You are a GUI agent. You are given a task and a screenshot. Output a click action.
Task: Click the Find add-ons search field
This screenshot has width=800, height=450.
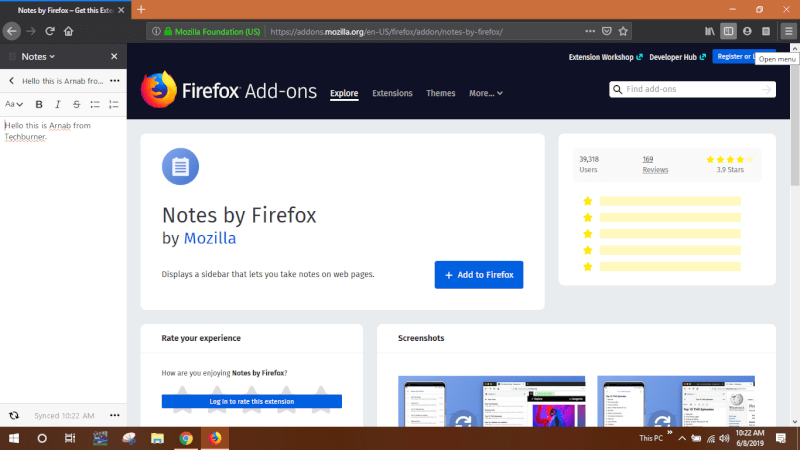(x=692, y=89)
